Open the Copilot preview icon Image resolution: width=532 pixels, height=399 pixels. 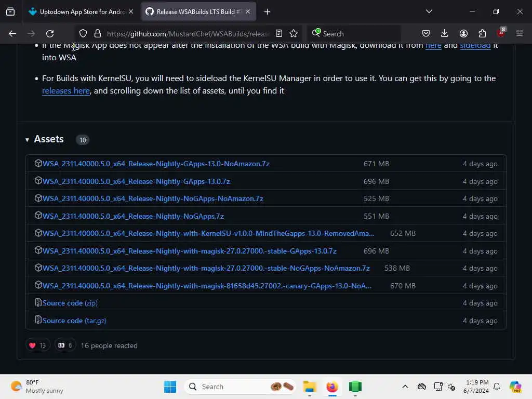515,387
